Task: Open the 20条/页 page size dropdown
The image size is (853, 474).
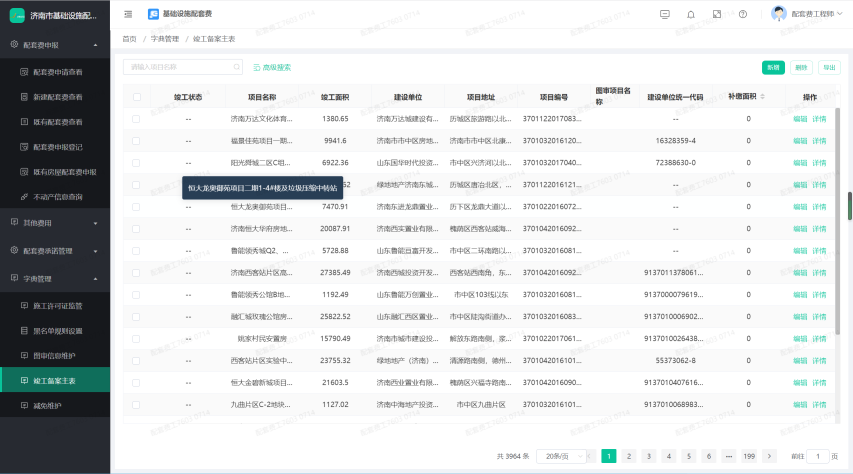Action: pyautogui.click(x=563, y=456)
